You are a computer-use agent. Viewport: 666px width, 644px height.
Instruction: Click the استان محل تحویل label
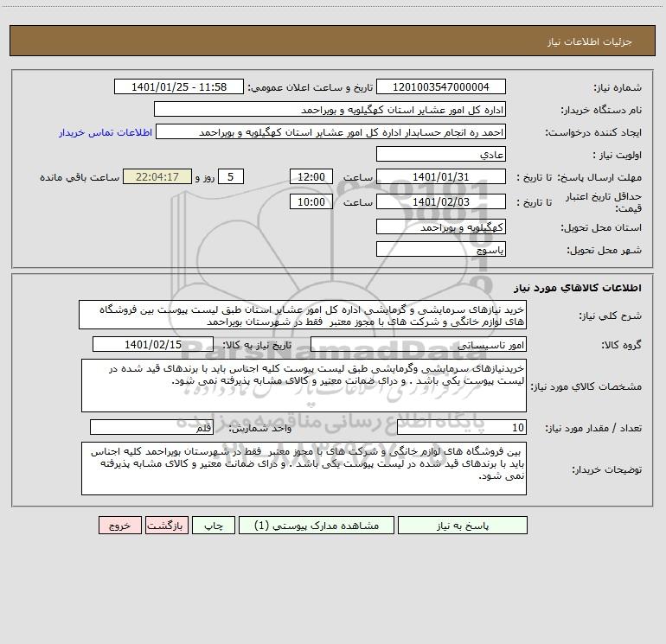click(x=601, y=227)
